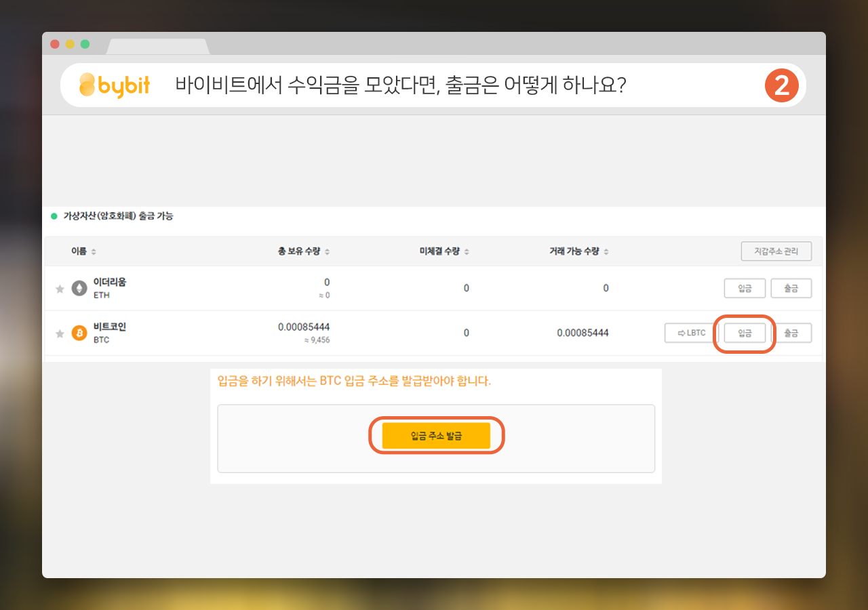Viewport: 868px width, 610px height.
Task: Click the orange Bitcoin coin icon
Action: 79,333
